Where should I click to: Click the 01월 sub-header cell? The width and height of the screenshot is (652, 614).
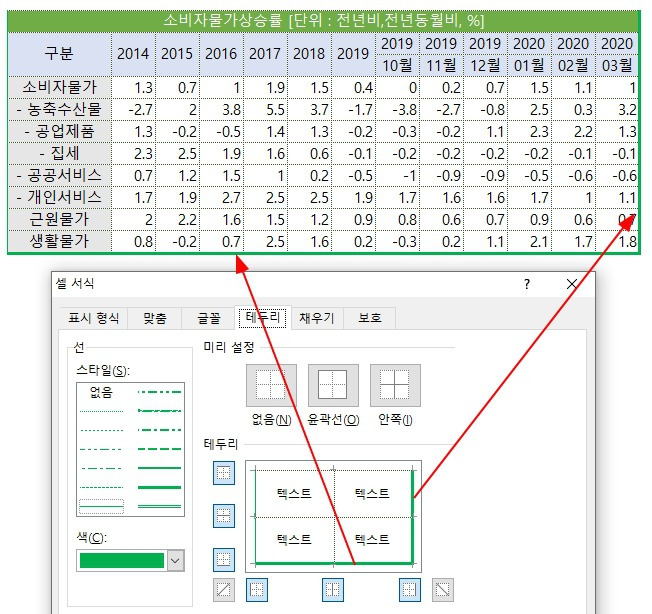pyautogui.click(x=529, y=65)
